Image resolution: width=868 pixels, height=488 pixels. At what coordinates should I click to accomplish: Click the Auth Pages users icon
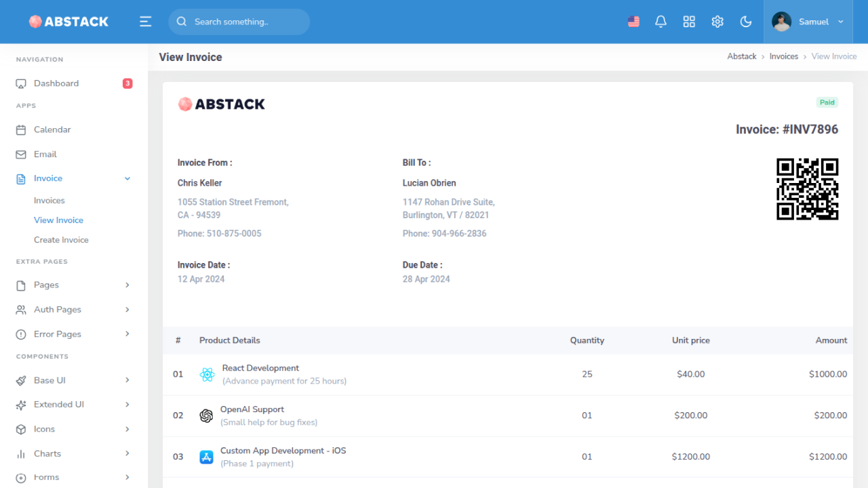click(x=21, y=310)
